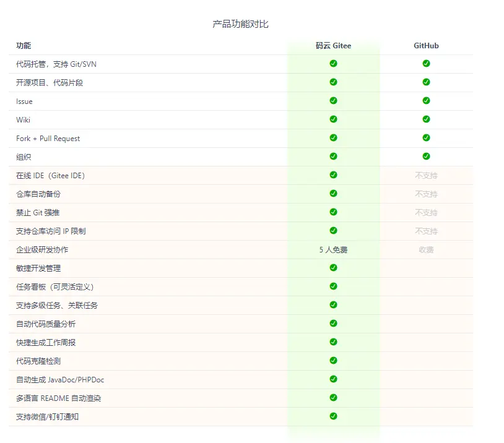
Task: Click GitHub checkmark in the 组织 row
Action: [426, 156]
